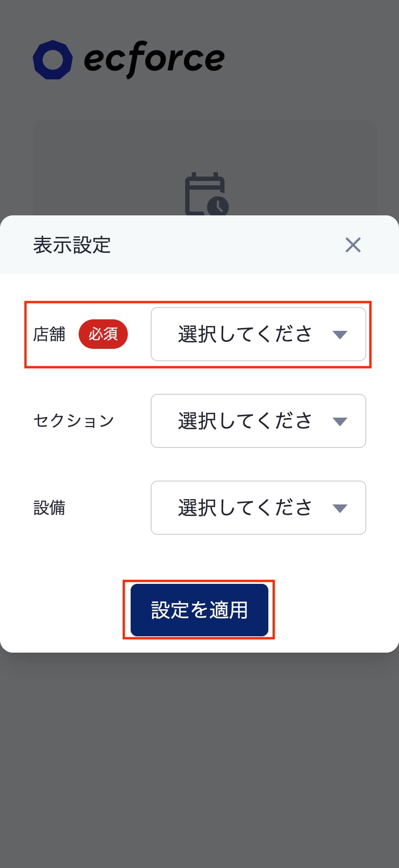
Task: Click the ecforce octagon logo icon
Action: [53, 60]
